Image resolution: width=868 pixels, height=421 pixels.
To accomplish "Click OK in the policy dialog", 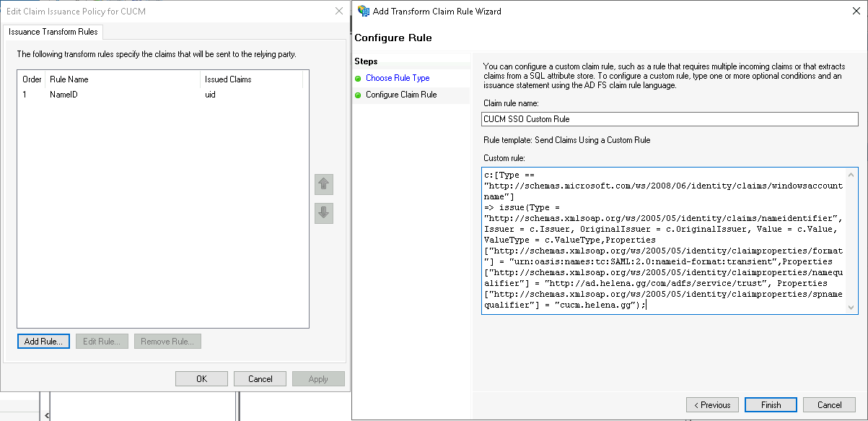I will pyautogui.click(x=201, y=379).
